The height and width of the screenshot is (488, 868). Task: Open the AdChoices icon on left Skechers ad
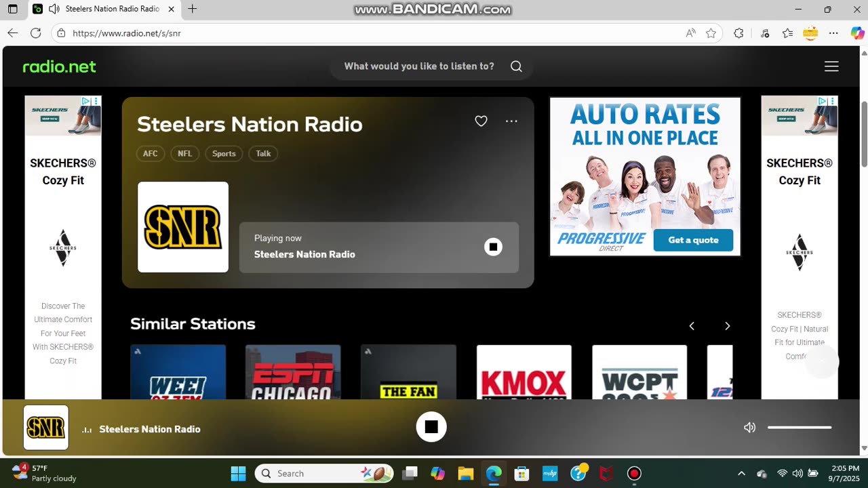pos(86,101)
